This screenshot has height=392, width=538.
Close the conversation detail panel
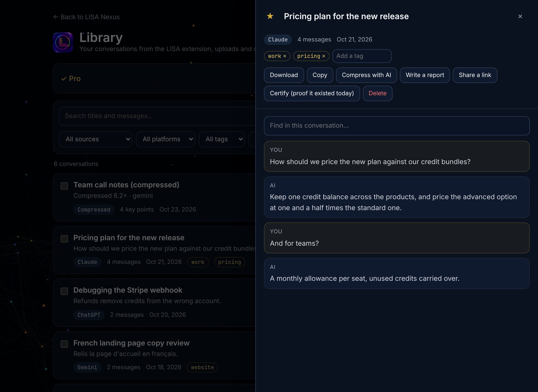(x=520, y=16)
